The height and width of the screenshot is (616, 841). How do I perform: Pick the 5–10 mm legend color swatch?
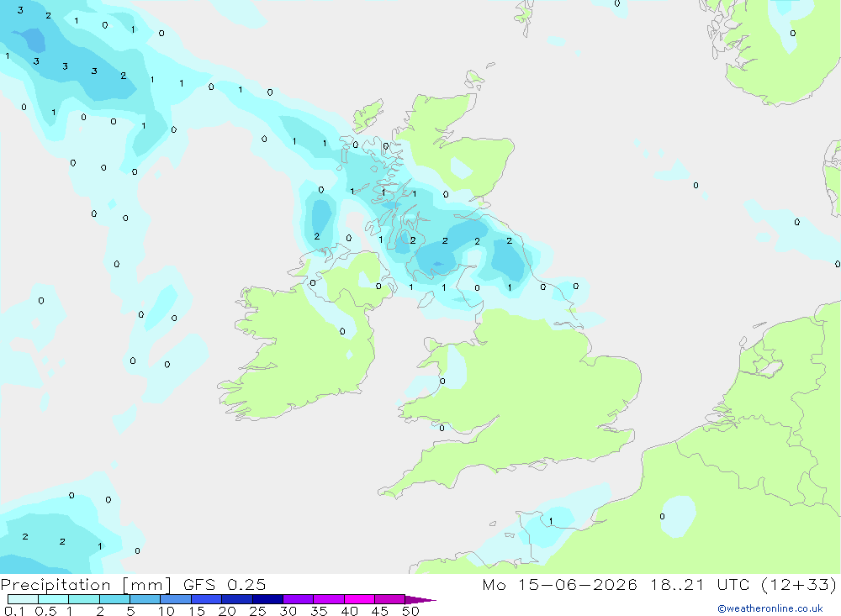coord(145,599)
